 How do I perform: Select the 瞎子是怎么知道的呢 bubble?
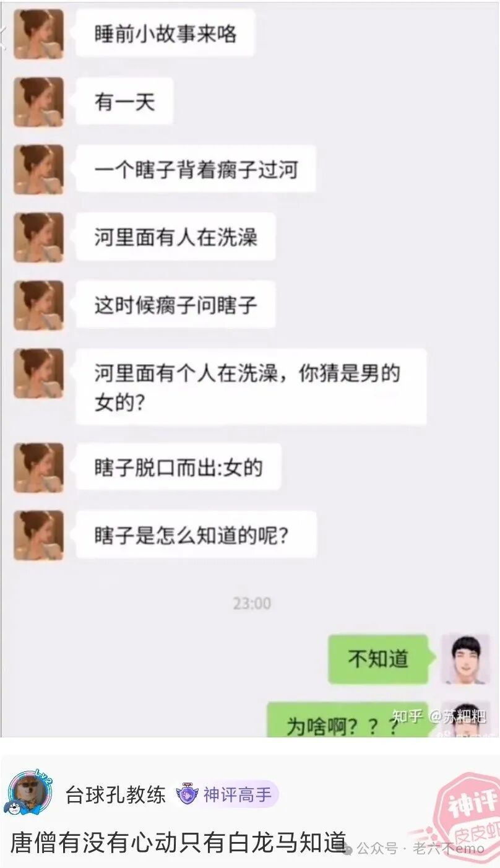click(197, 535)
